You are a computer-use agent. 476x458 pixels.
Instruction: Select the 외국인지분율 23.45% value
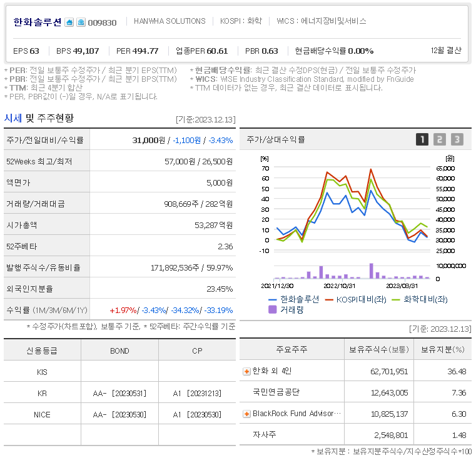point(220,289)
